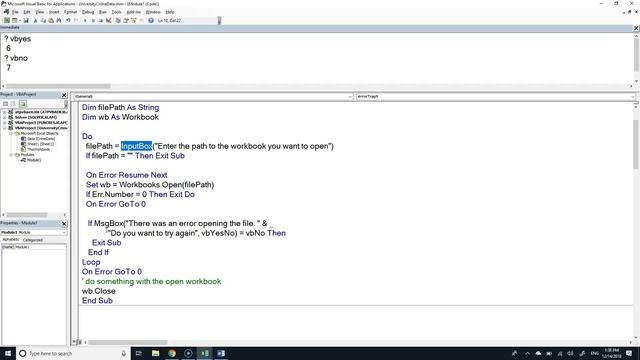Open the Format menu
Screen dimensions: 640x360
pyautogui.click(x=71, y=12)
